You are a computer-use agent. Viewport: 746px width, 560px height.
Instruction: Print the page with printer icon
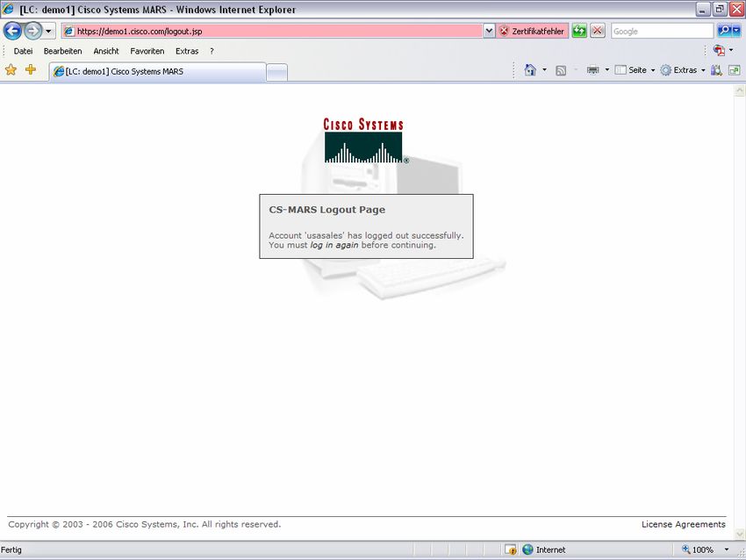pyautogui.click(x=592, y=70)
